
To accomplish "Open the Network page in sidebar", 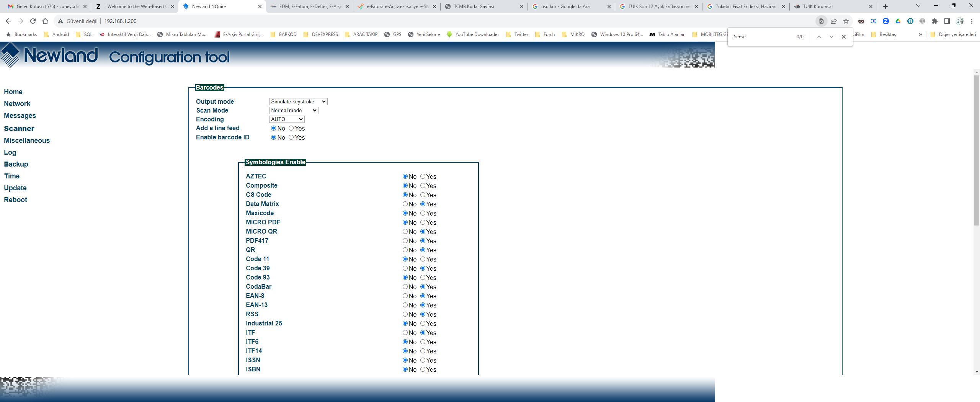I will coord(17,104).
